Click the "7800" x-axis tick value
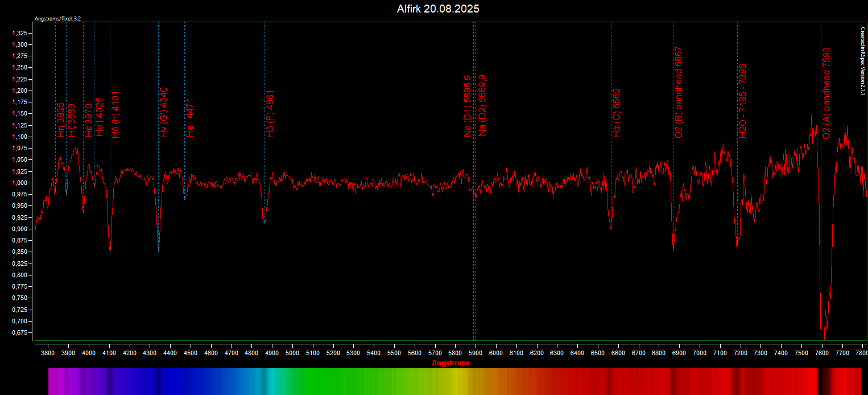Image resolution: width=868 pixels, height=395 pixels. click(861, 353)
